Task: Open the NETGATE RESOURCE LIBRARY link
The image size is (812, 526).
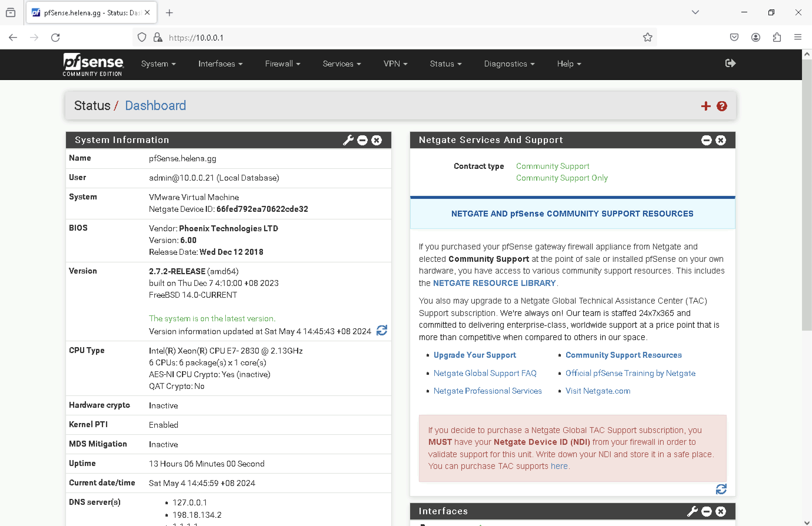Action: pos(494,283)
